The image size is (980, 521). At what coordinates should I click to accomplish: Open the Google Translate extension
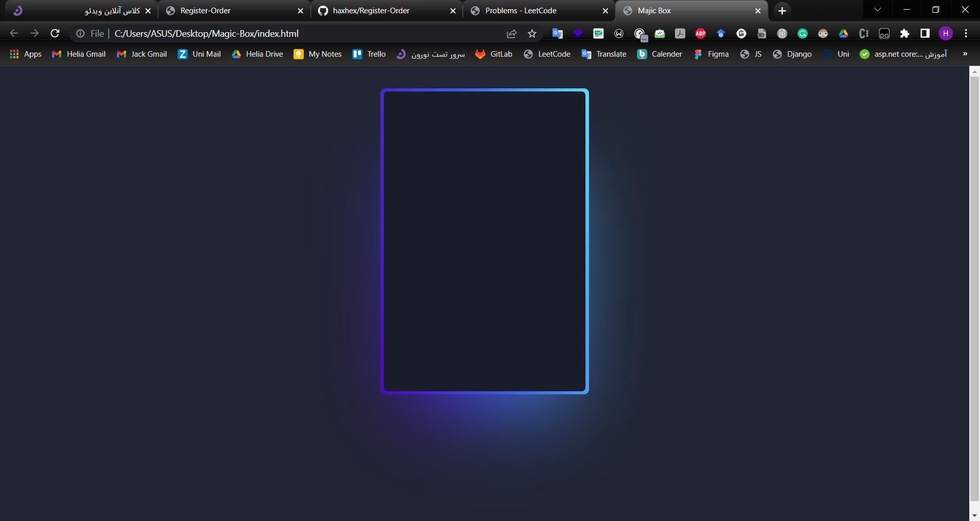click(557, 33)
